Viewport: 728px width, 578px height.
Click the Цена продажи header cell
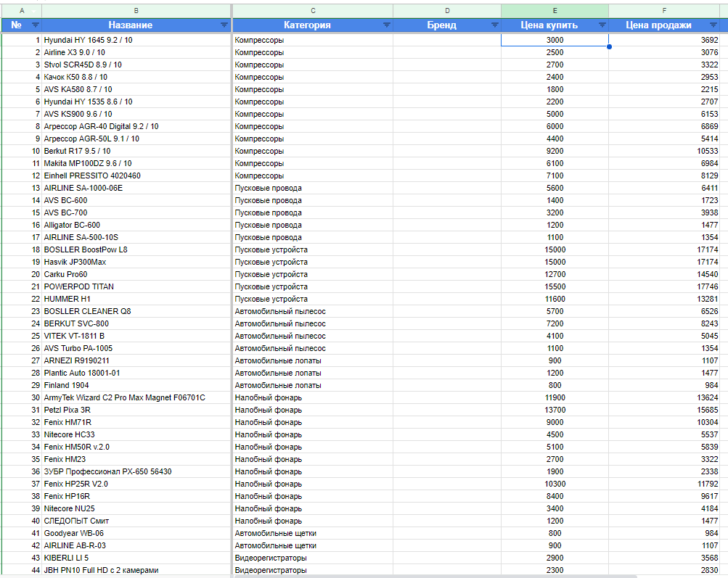pos(664,25)
